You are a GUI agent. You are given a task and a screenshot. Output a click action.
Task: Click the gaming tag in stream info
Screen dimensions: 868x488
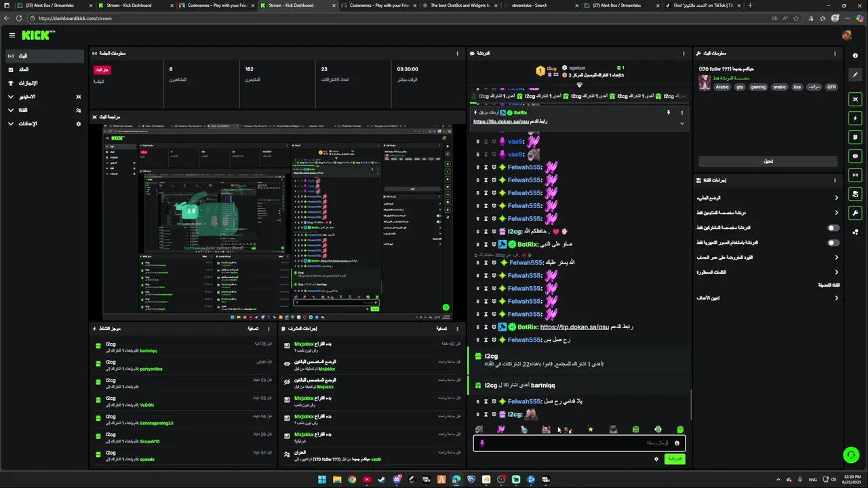(758, 87)
